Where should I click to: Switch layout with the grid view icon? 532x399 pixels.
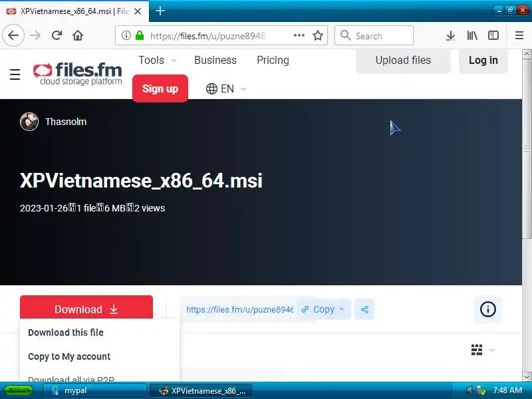[477, 350]
